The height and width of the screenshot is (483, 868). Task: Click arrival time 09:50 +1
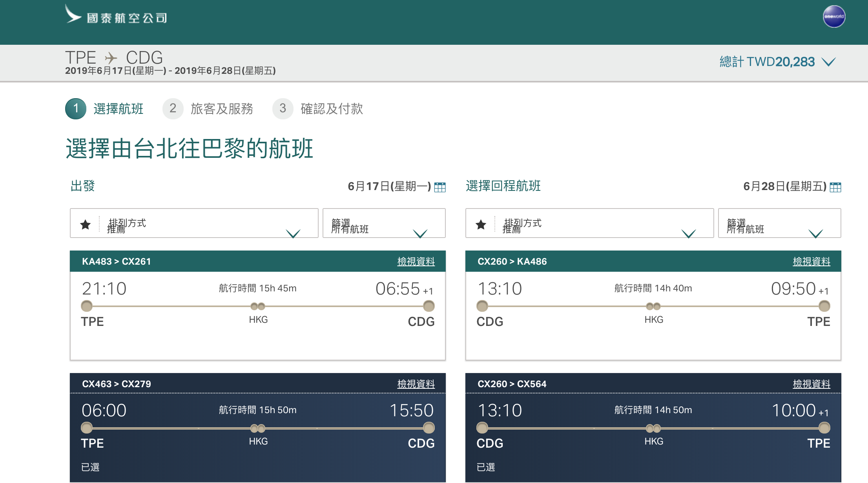[x=800, y=289]
